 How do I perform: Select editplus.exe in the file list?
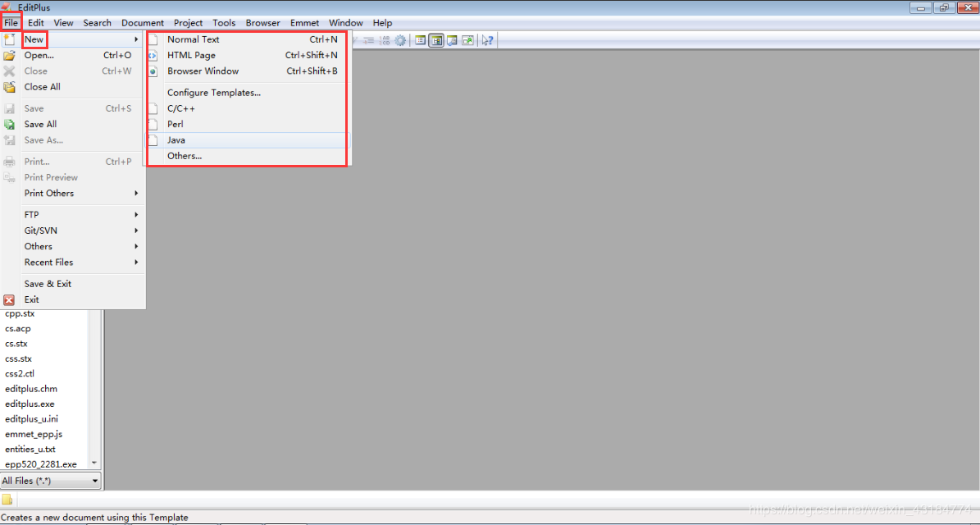pyautogui.click(x=30, y=404)
